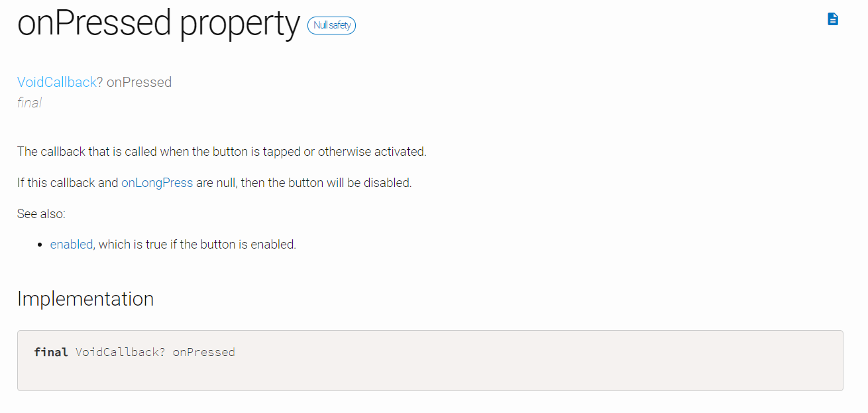This screenshot has height=413, width=868.
Task: Click the bold final keyword in the code block
Action: (51, 352)
